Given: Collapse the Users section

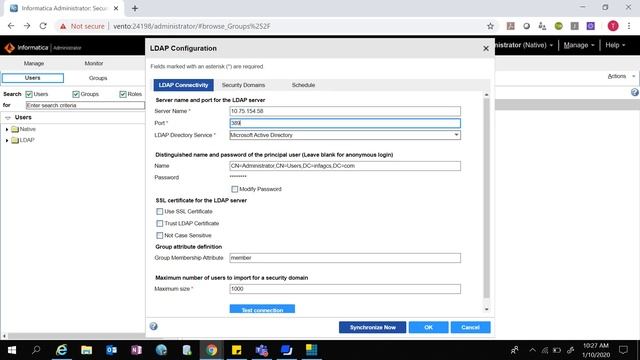Looking at the screenshot, I should click(8, 118).
